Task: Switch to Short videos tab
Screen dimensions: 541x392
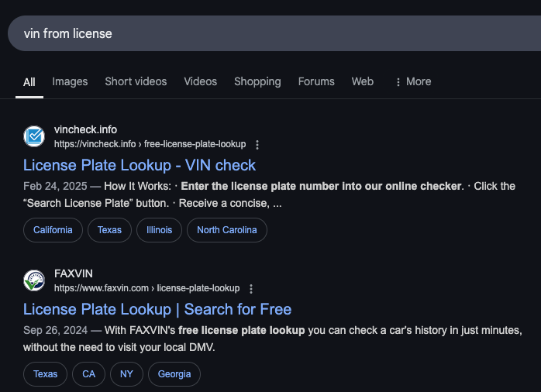Action: pyautogui.click(x=136, y=81)
